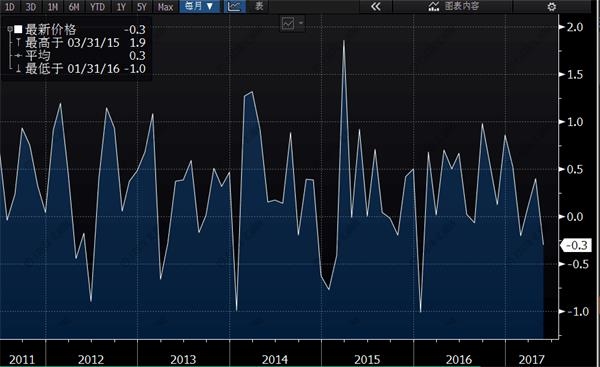The image size is (600, 367).
Task: Click the average marker icon in legend
Action: point(18,55)
